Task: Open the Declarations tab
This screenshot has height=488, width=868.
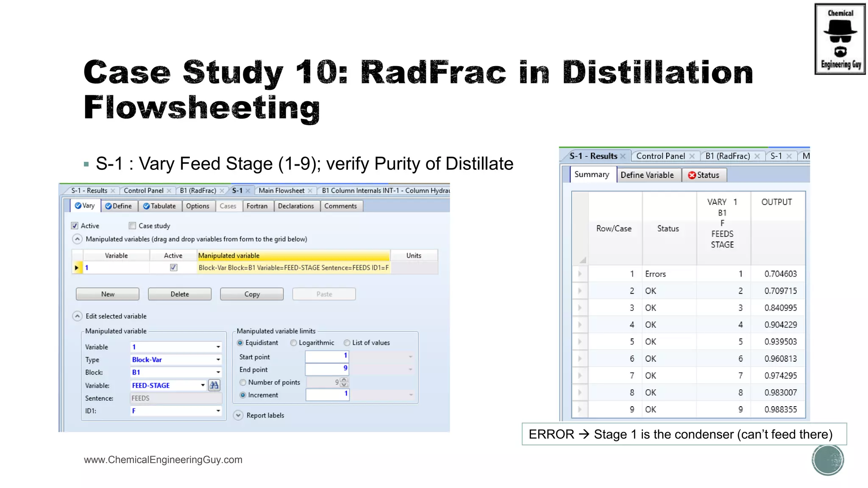Action: (x=296, y=206)
